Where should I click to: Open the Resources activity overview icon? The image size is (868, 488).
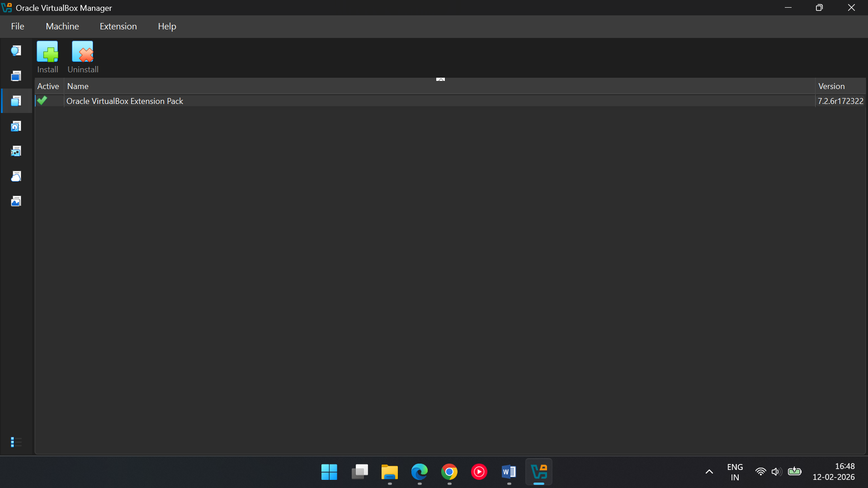coord(16,201)
